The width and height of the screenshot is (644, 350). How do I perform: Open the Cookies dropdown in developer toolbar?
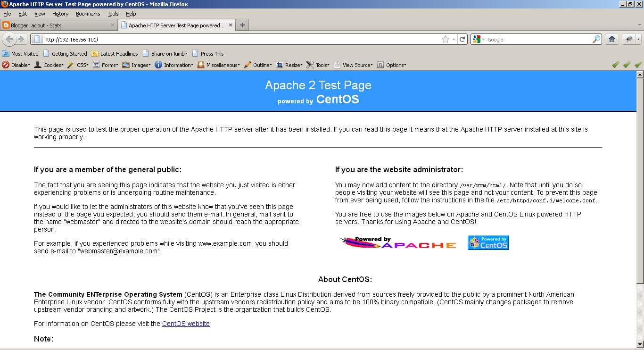(x=49, y=65)
